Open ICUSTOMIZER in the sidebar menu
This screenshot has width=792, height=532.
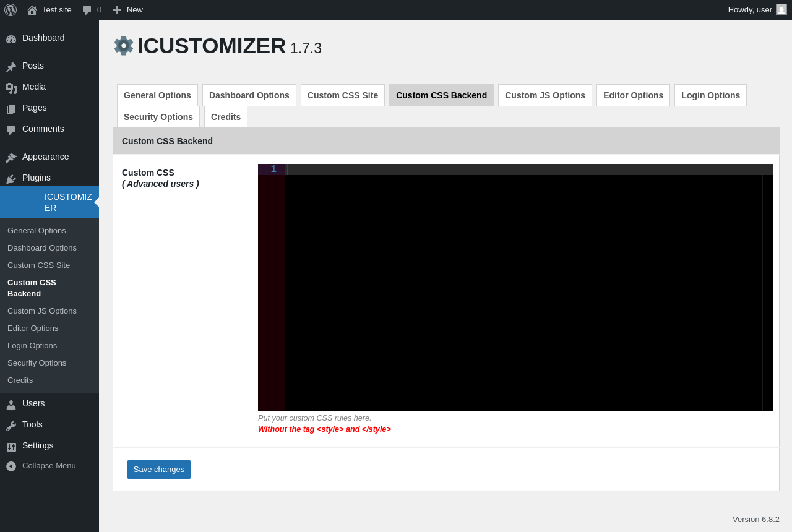pos(49,202)
